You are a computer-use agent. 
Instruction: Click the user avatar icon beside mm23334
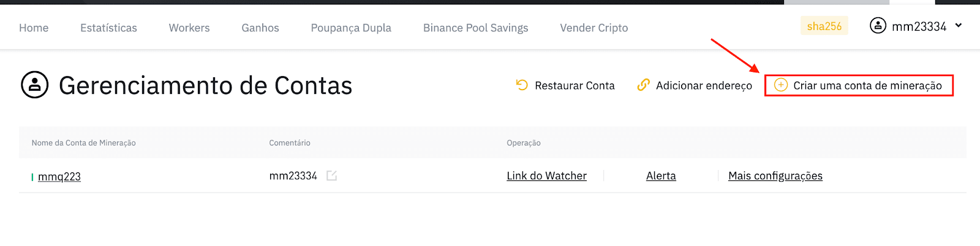point(878,26)
